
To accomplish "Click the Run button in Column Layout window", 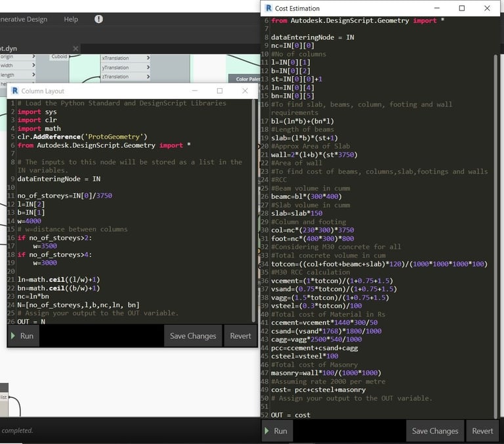I will click(23, 336).
